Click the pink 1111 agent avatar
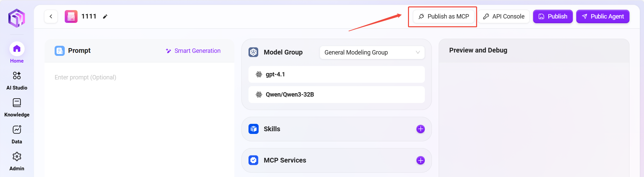Screen dimensions: 644x177 71,16
